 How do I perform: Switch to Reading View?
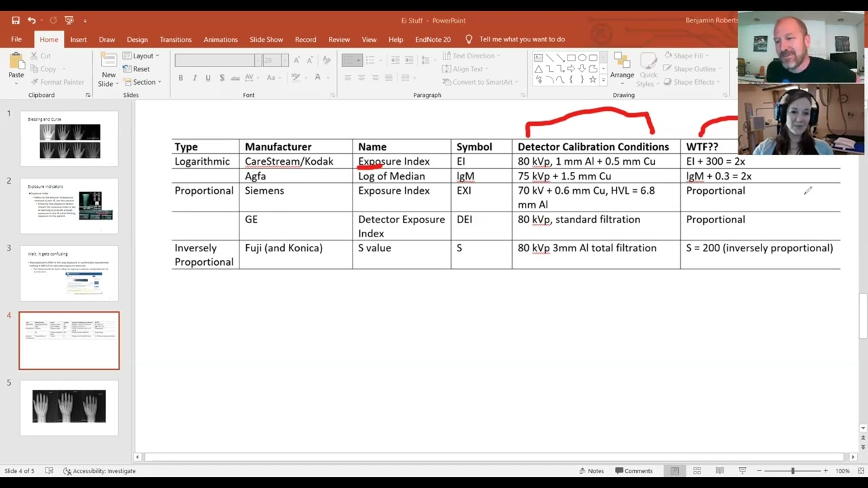point(719,471)
